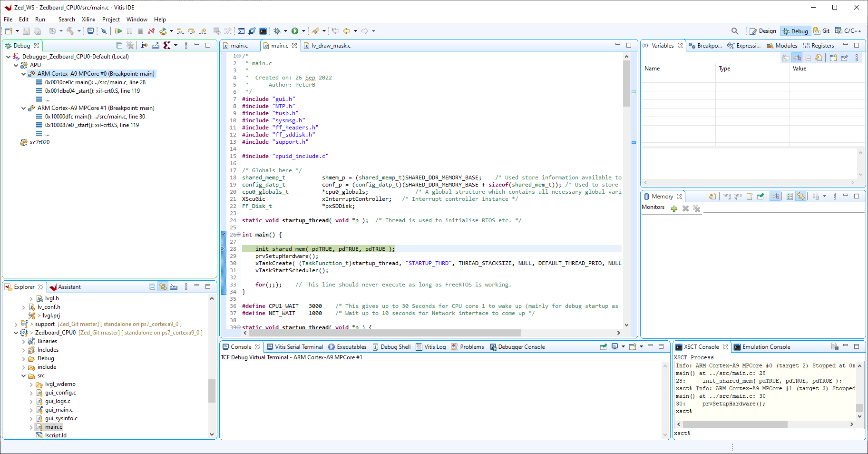Click Pin Console icon in the Console panel
The height and width of the screenshot is (454, 868).
(604, 346)
